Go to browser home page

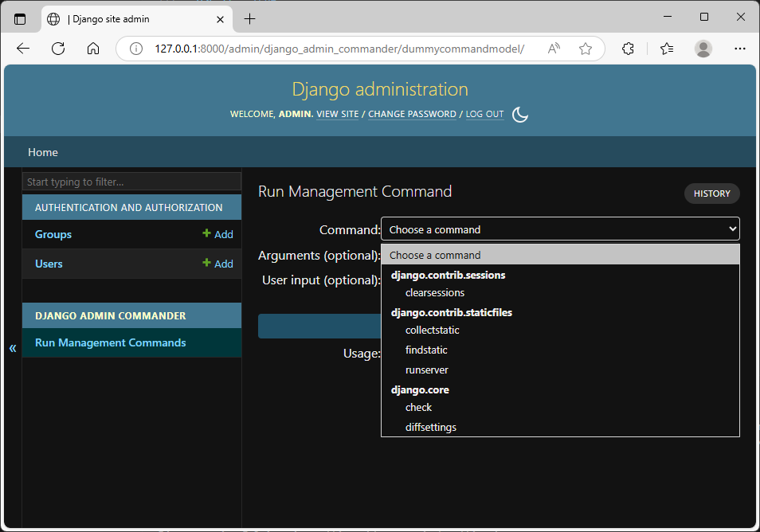point(93,48)
